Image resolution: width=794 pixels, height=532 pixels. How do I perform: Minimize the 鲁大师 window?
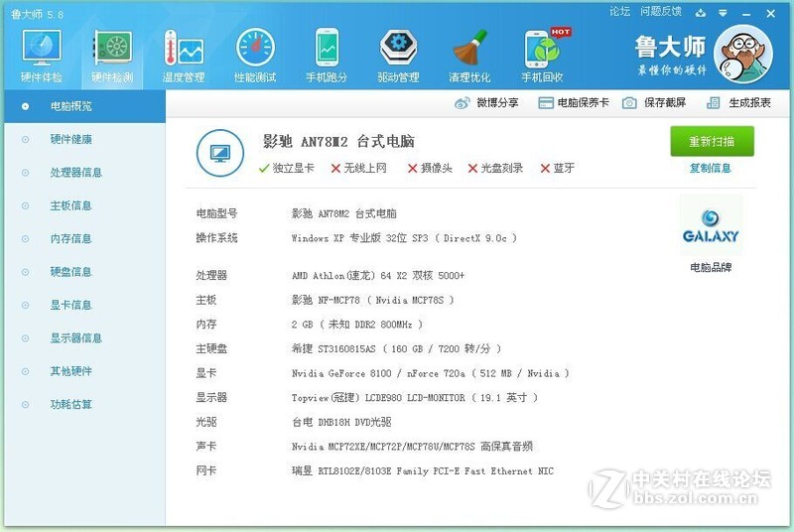click(746, 14)
